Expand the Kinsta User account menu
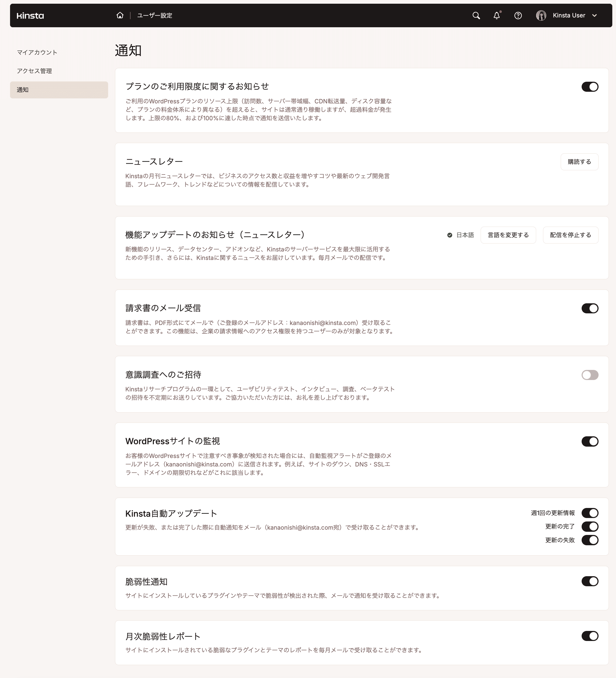 tap(595, 16)
